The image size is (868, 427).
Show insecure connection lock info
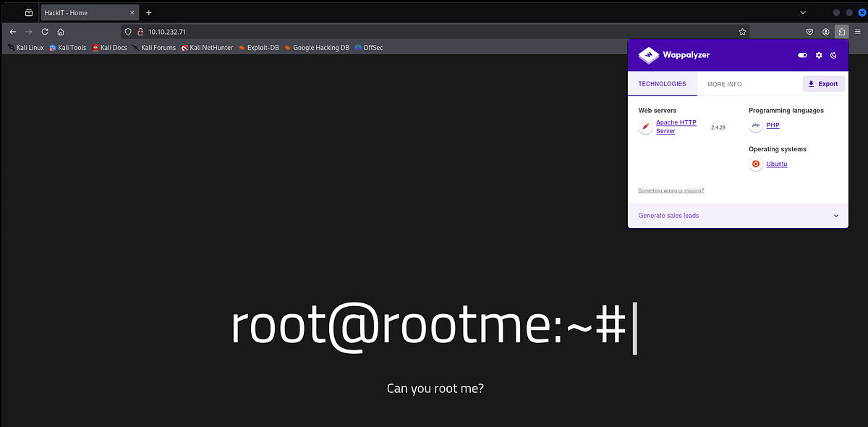tap(140, 32)
